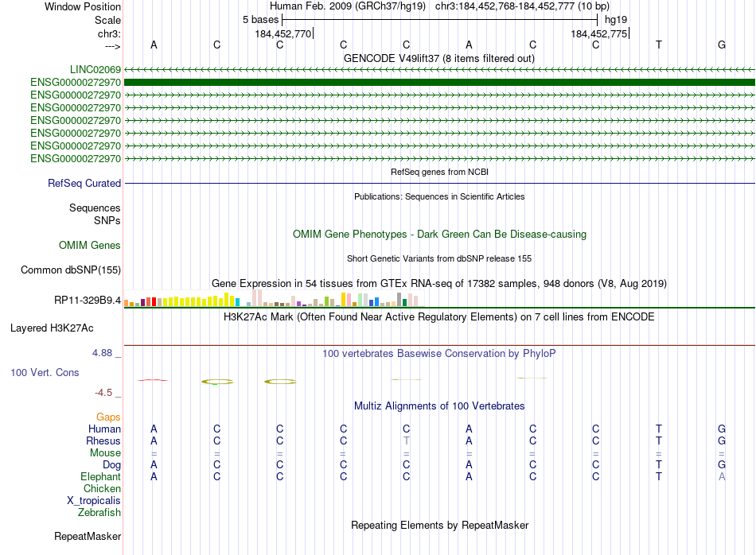This screenshot has height=555, width=756.
Task: Open the OMIM Gene Phenotypes track title
Action: [440, 234]
